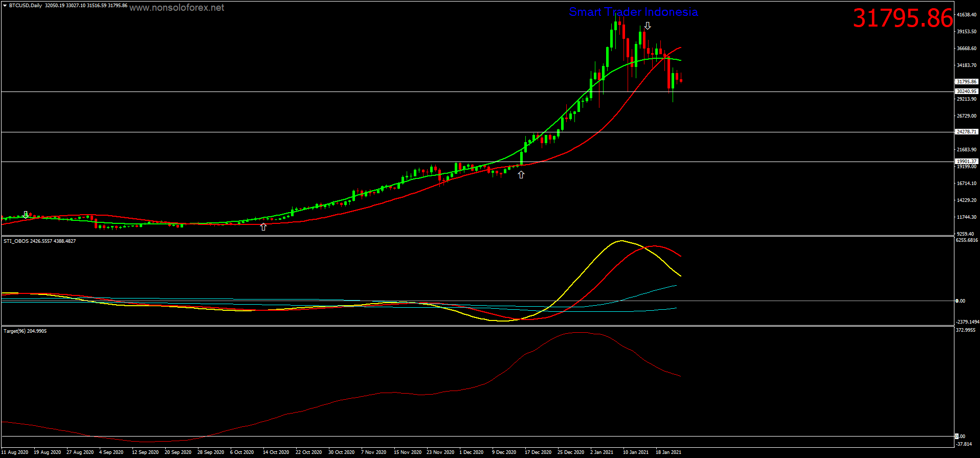Viewport: 980px width, 458px height.
Task: Click the 14229.20 price scale label
Action: click(966, 200)
